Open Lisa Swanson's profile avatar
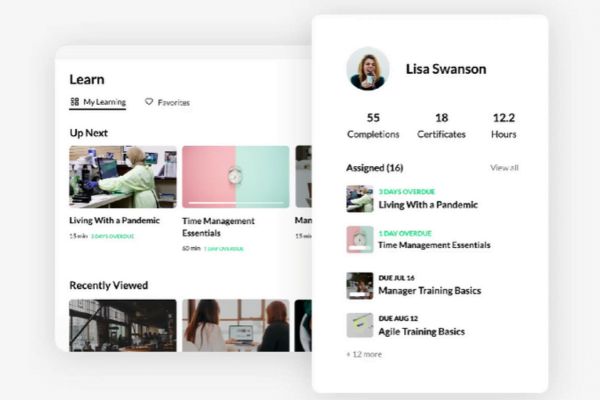 point(368,69)
